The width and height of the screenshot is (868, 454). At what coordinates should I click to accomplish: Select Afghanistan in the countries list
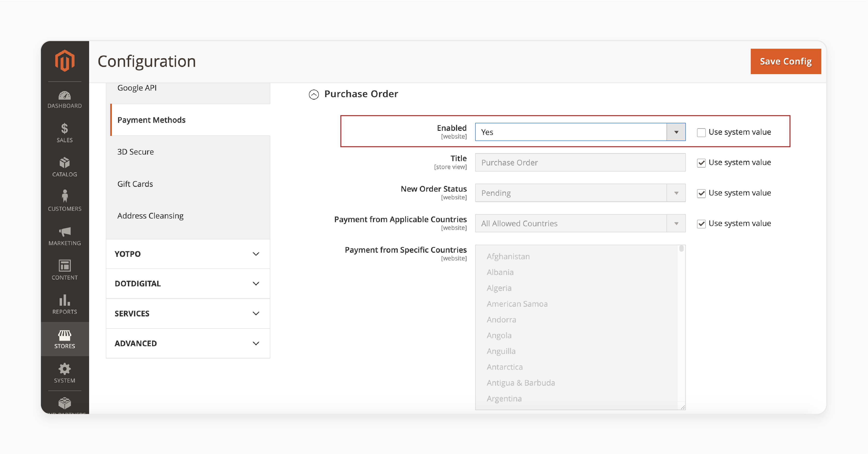(508, 257)
